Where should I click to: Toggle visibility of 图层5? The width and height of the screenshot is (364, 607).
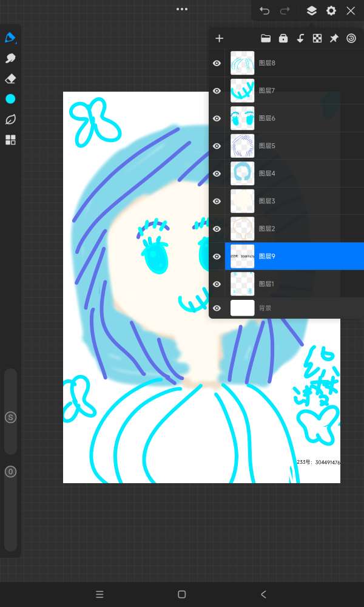coord(217,146)
